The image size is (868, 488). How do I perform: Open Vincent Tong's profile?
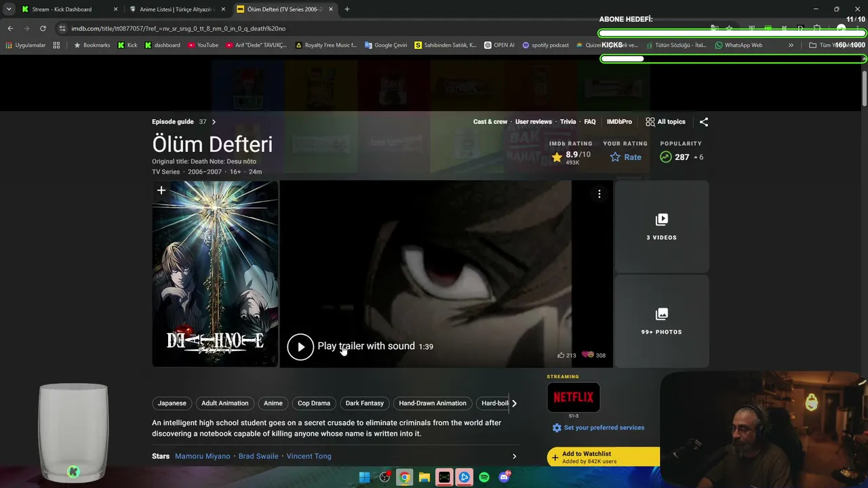coord(309,456)
